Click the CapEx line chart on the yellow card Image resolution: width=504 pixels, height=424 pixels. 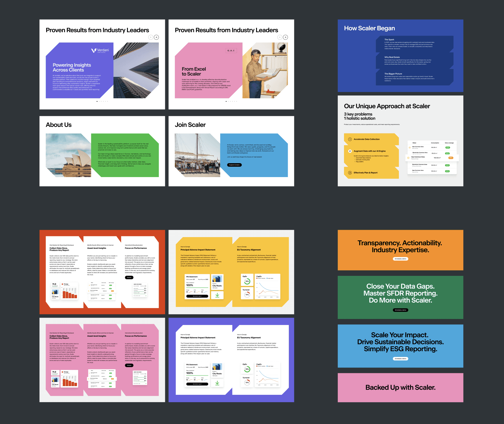click(268, 289)
